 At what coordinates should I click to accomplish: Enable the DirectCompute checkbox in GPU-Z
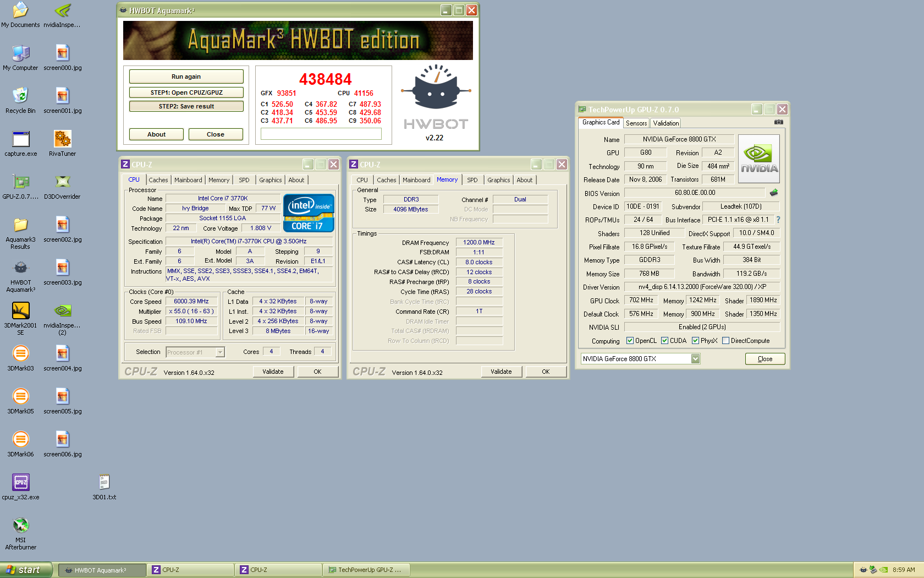(x=726, y=341)
